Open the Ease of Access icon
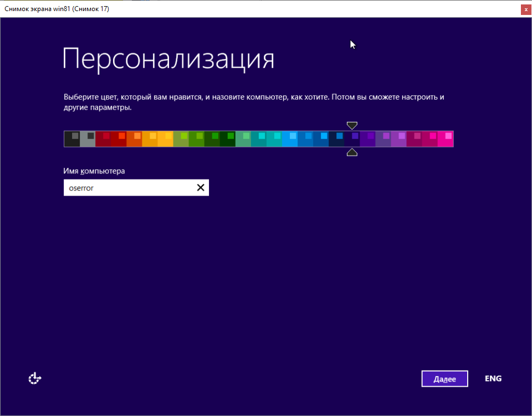 (x=34, y=378)
